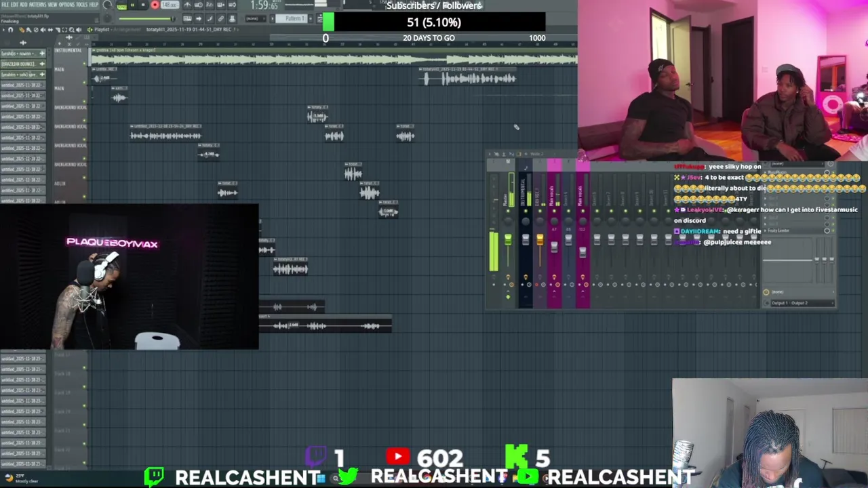Open the HELP menu
The height and width of the screenshot is (488, 868).
[x=94, y=5]
